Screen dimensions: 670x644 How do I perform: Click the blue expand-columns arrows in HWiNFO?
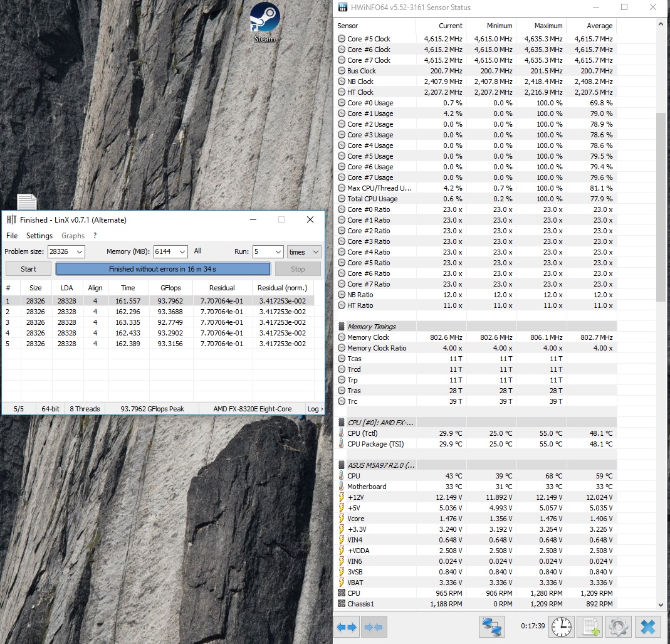(347, 626)
